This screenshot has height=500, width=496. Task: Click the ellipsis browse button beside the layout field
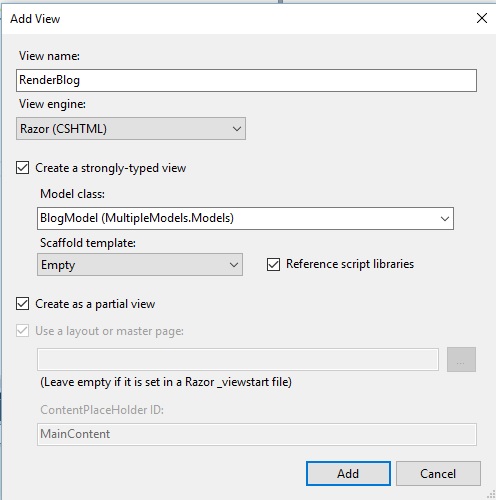461,359
